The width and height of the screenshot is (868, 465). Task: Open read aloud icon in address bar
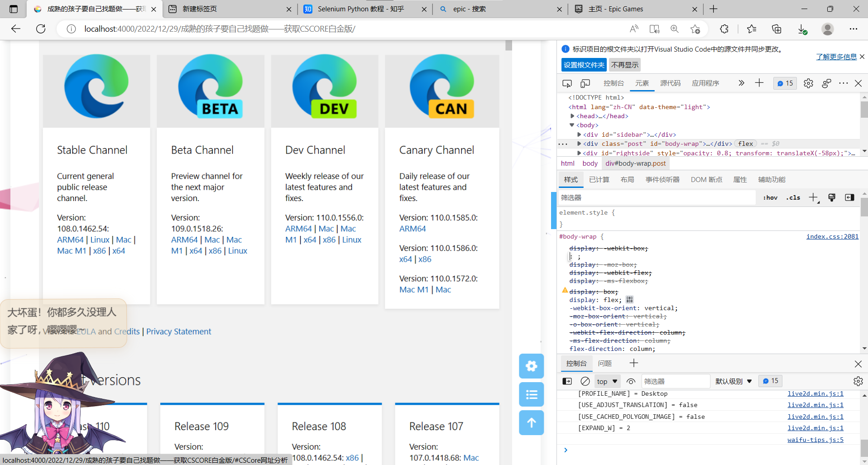[x=634, y=29]
